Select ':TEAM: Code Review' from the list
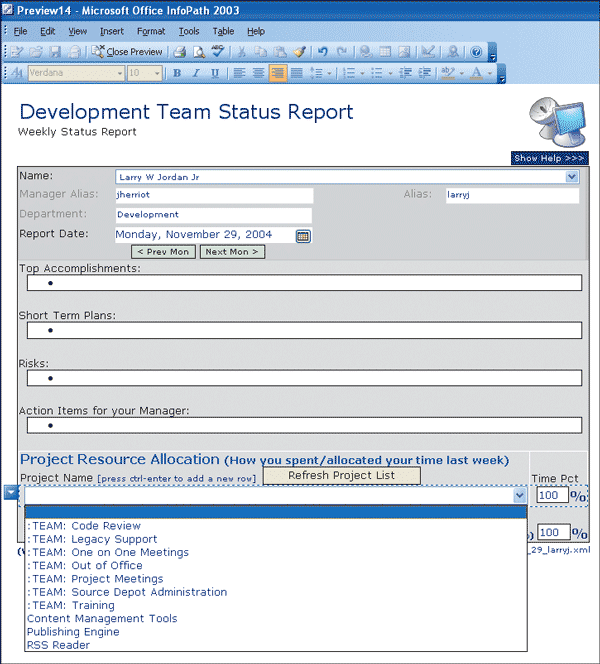This screenshot has height=664, width=600. pyautogui.click(x=276, y=526)
